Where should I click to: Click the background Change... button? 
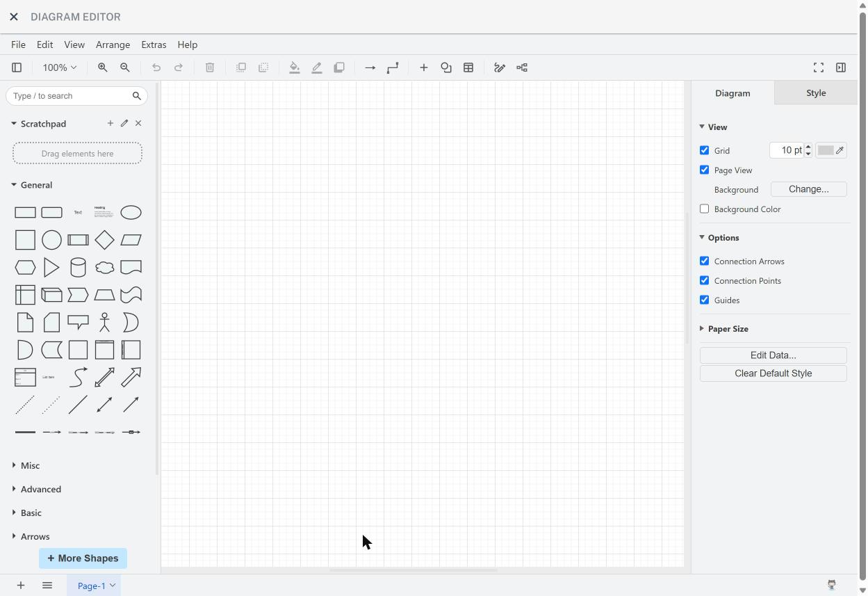tap(808, 189)
